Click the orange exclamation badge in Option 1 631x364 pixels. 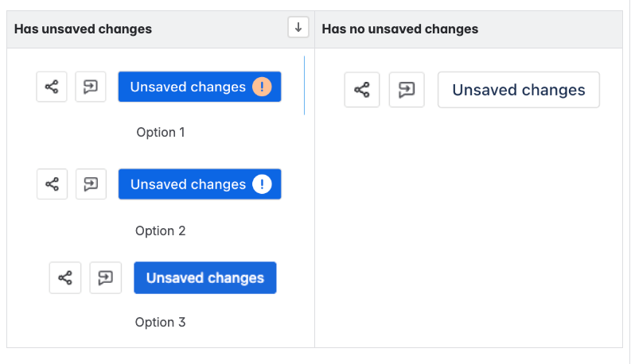[262, 87]
